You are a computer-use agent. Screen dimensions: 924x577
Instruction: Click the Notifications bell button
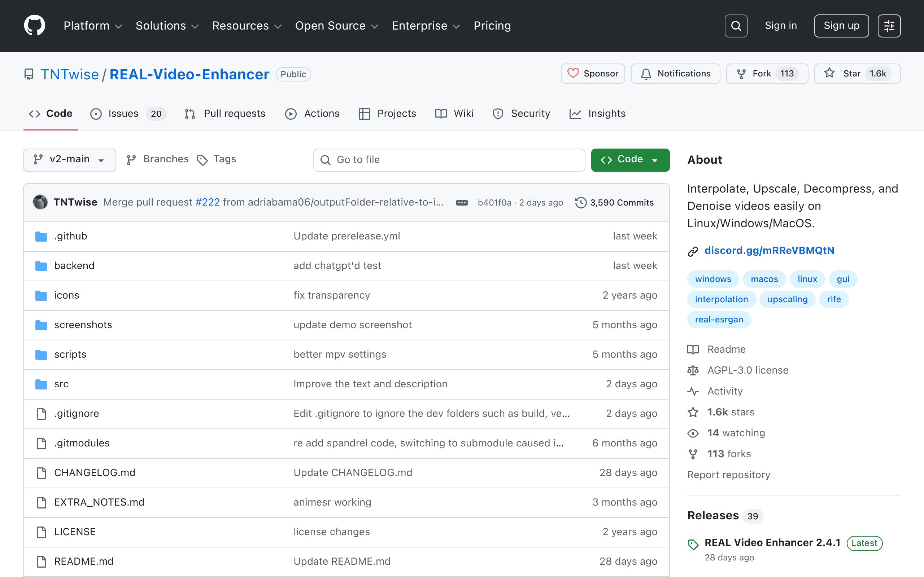pos(675,74)
